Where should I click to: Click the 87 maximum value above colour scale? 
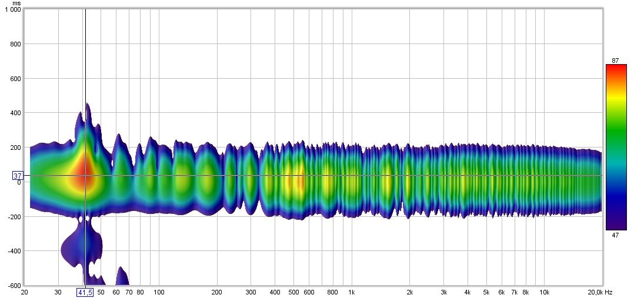[615, 61]
